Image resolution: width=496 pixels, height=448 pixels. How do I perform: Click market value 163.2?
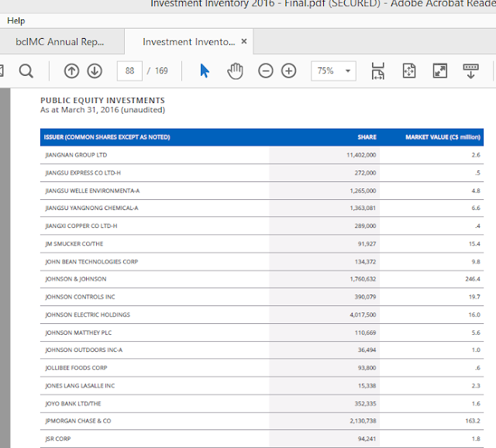point(473,421)
